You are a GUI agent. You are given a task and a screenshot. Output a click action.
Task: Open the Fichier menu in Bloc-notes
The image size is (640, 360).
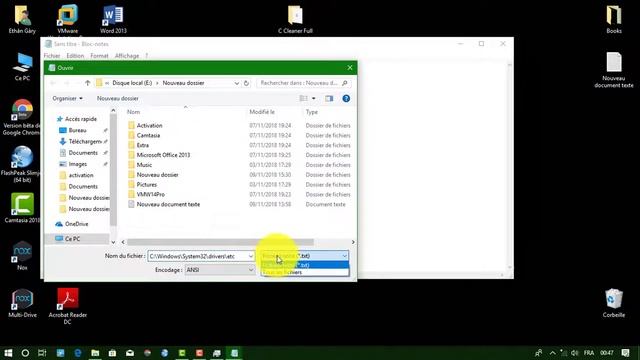(52, 56)
